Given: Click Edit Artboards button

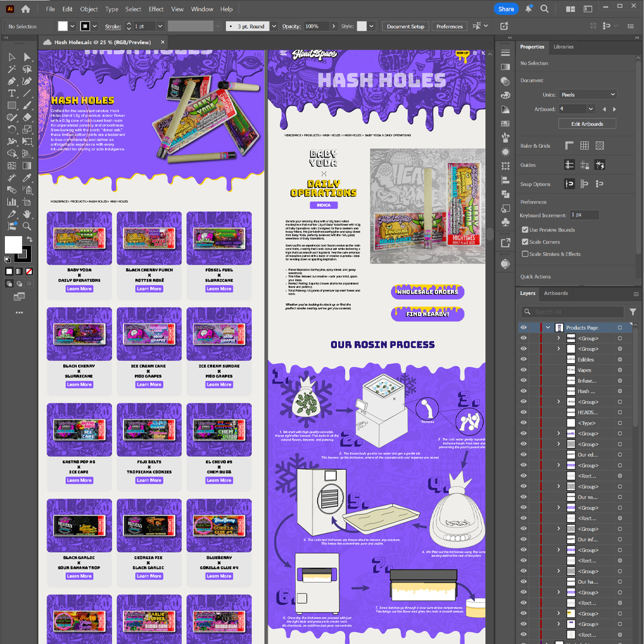Looking at the screenshot, I should click(587, 123).
